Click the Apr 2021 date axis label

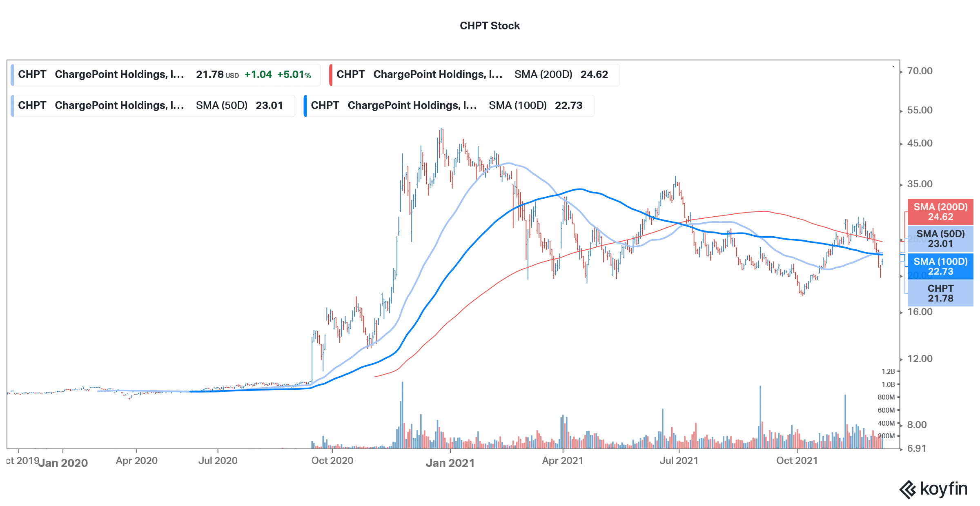pyautogui.click(x=562, y=461)
